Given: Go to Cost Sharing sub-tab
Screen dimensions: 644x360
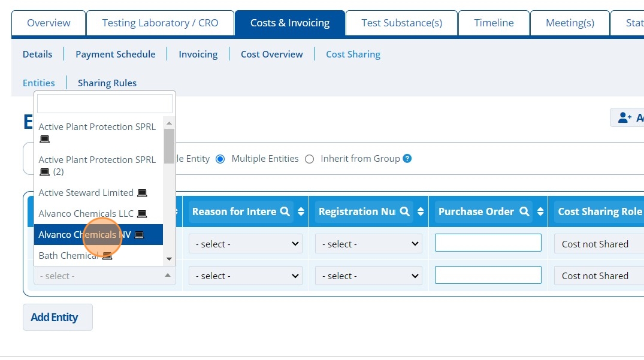Looking at the screenshot, I should (x=353, y=54).
